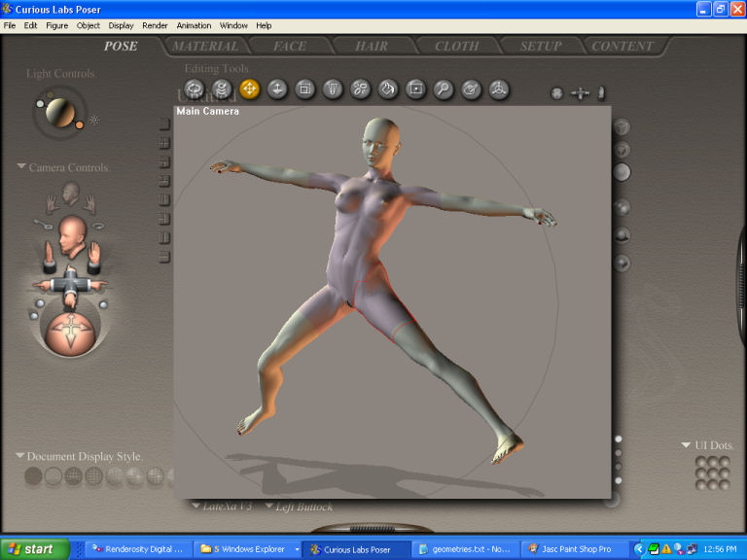Viewport: 747px width, 560px height.
Task: Expand the Document Display Style menu
Action: (19, 456)
